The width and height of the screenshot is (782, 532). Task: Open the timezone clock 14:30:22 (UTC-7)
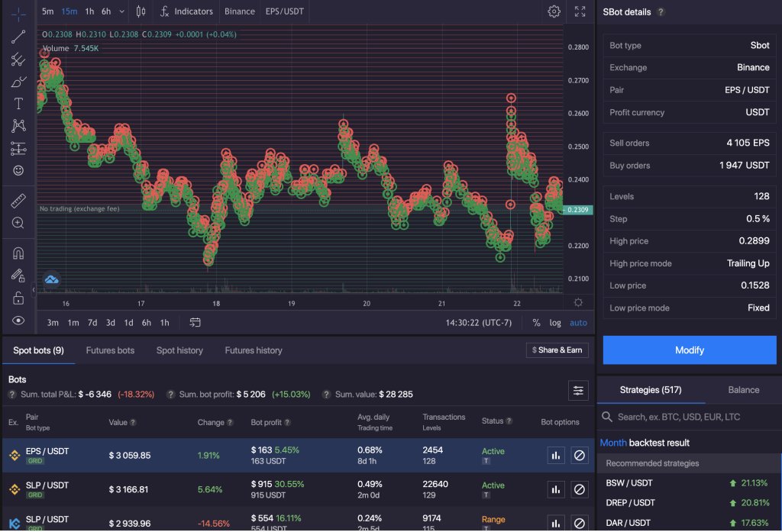[x=479, y=323]
